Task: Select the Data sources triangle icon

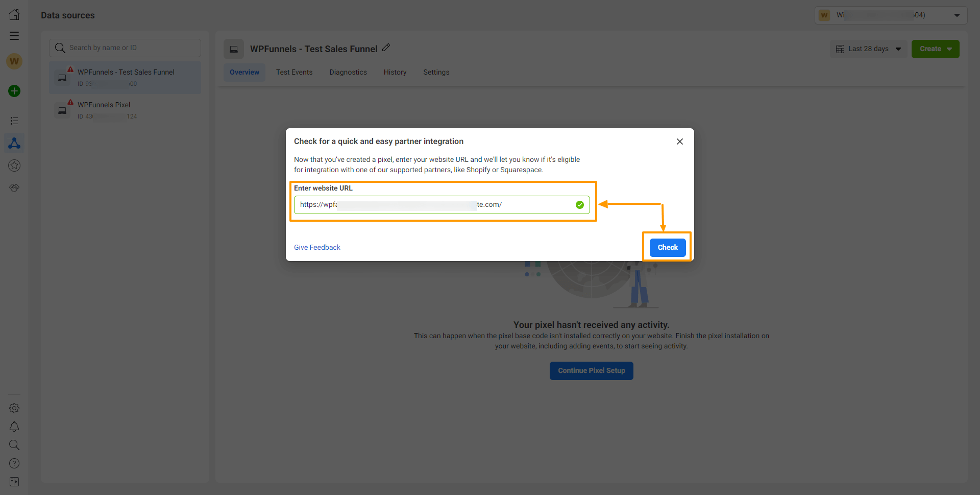Action: [14, 143]
